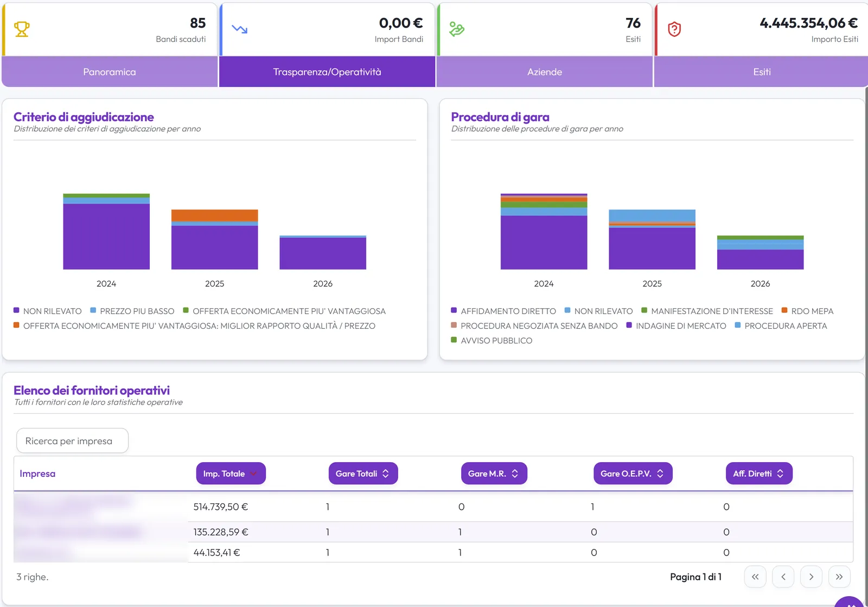Sort table by Aff. Diretti
The image size is (868, 607).
point(759,474)
